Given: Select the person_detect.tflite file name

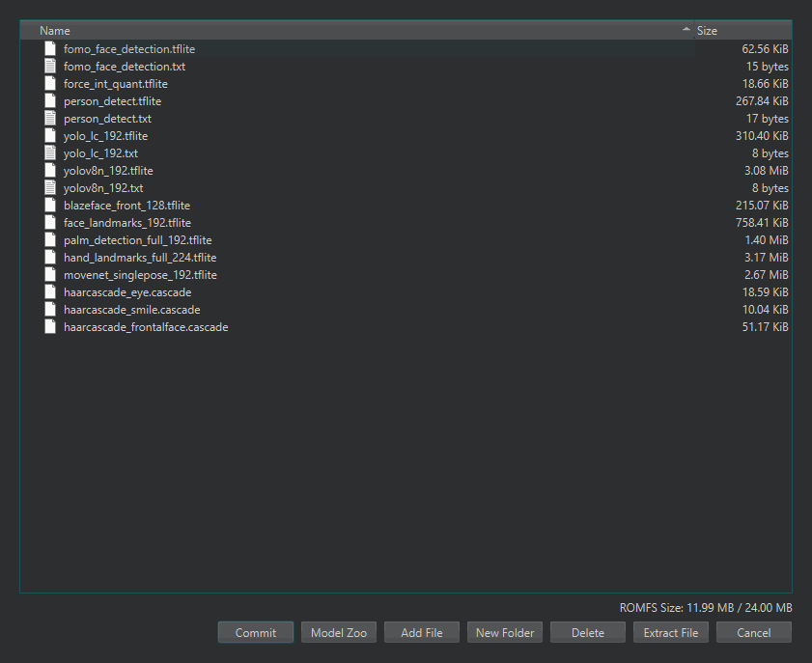Looking at the screenshot, I should click(x=112, y=101).
